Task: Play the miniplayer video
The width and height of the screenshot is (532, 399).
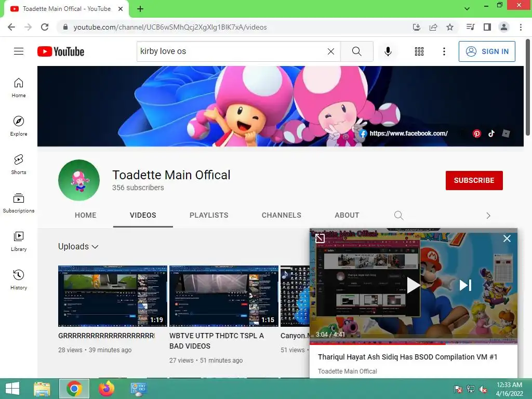Action: click(413, 285)
